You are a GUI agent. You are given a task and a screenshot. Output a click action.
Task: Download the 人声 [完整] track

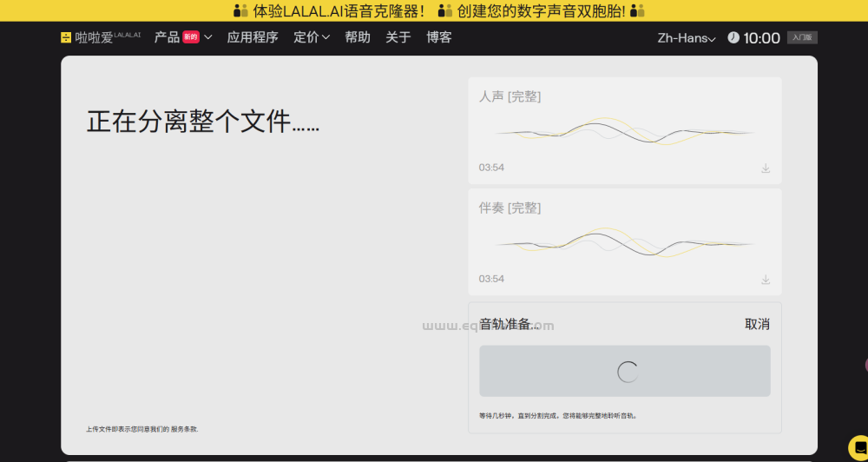pos(765,168)
